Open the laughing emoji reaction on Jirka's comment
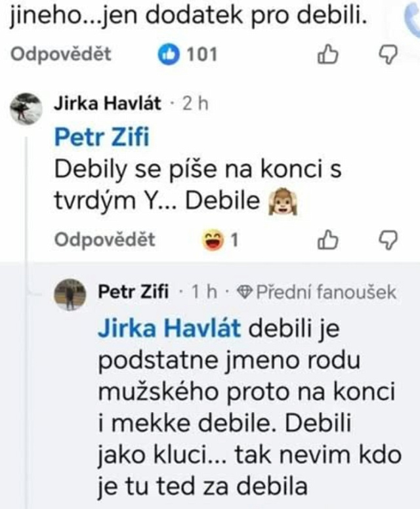This screenshot has height=509, width=420. [x=211, y=241]
